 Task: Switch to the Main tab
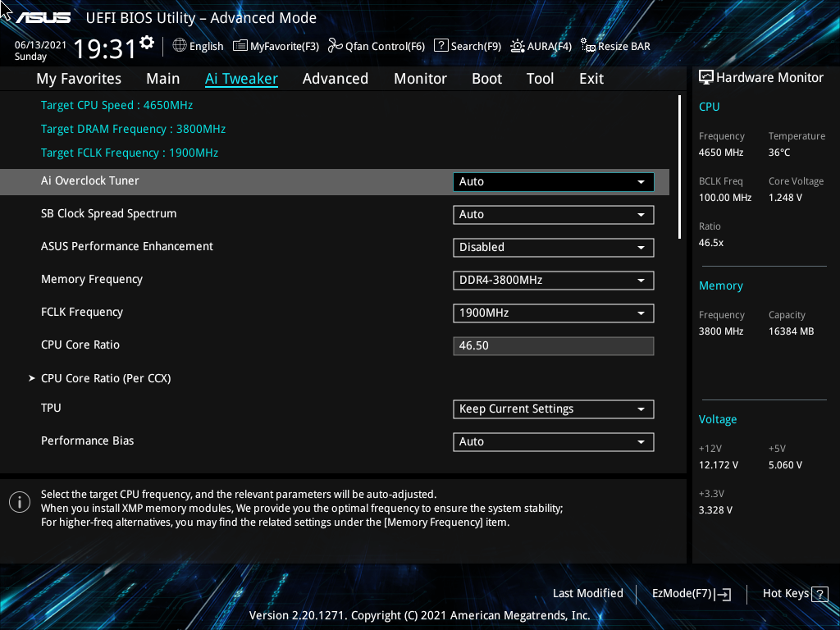click(x=163, y=79)
